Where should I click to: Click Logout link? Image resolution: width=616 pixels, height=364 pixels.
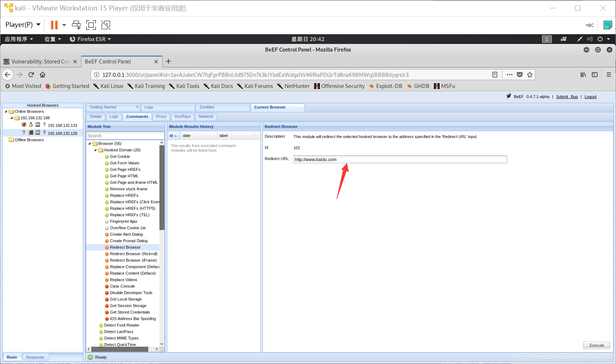[590, 97]
